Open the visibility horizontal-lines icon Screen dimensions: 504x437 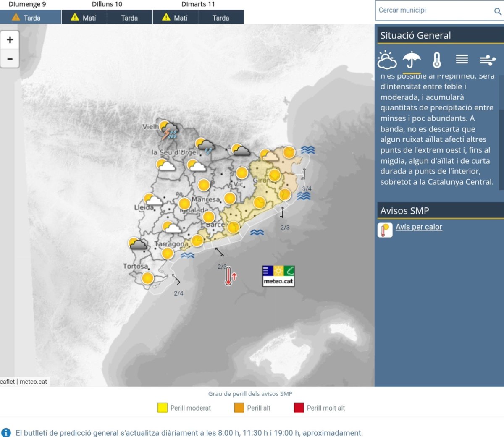pos(462,59)
